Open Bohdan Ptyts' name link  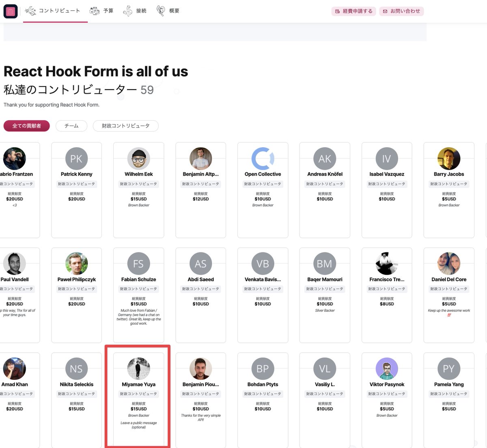pyautogui.click(x=263, y=384)
